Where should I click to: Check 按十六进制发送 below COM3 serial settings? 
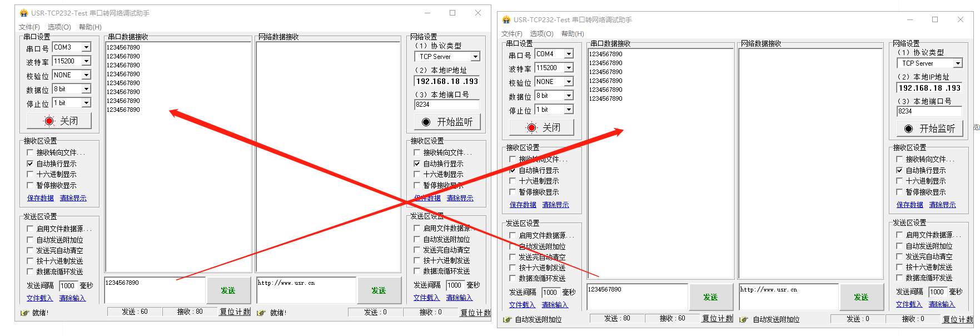click(30, 261)
